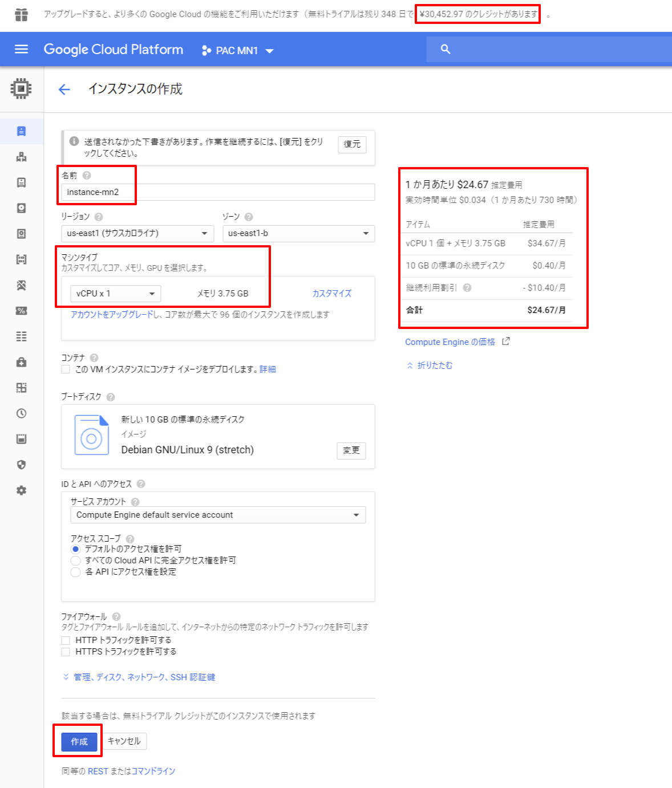672x788 pixels.
Task: Click the 作成 button
Action: (x=79, y=741)
